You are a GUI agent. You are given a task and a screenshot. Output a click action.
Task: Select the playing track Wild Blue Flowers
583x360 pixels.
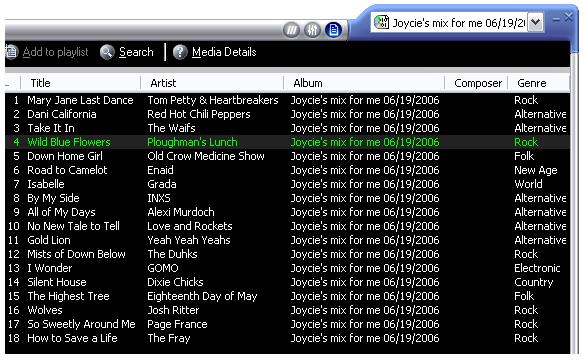[x=69, y=142]
